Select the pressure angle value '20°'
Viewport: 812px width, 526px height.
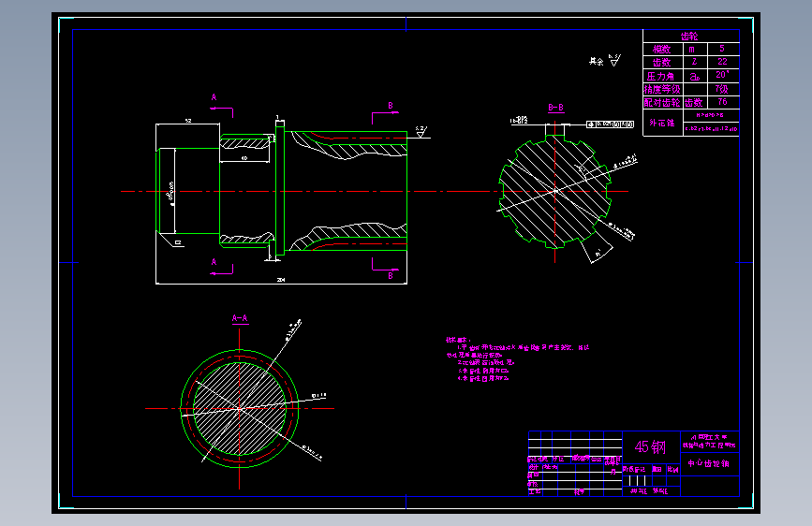coord(722,75)
